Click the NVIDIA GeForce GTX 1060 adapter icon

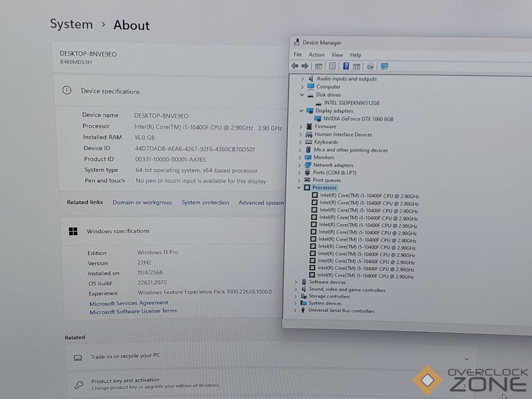point(318,118)
